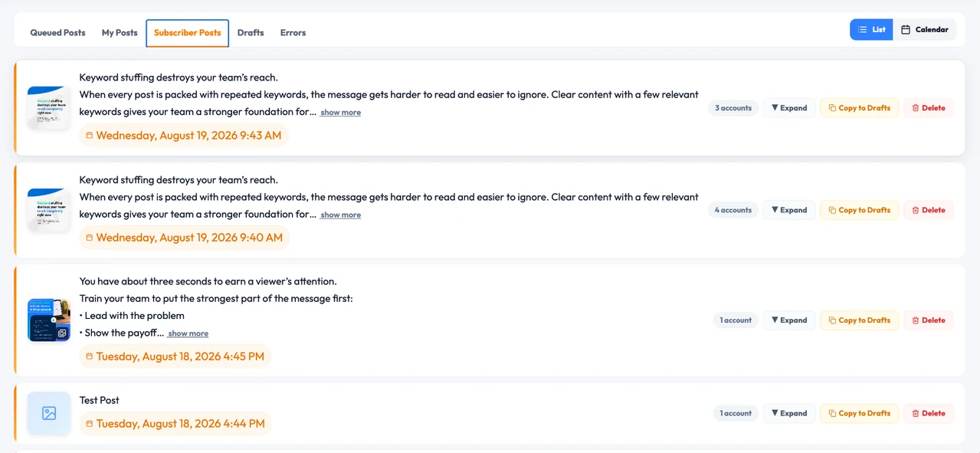The width and height of the screenshot is (980, 453).
Task: Switch to the My Posts tab
Action: [120, 33]
